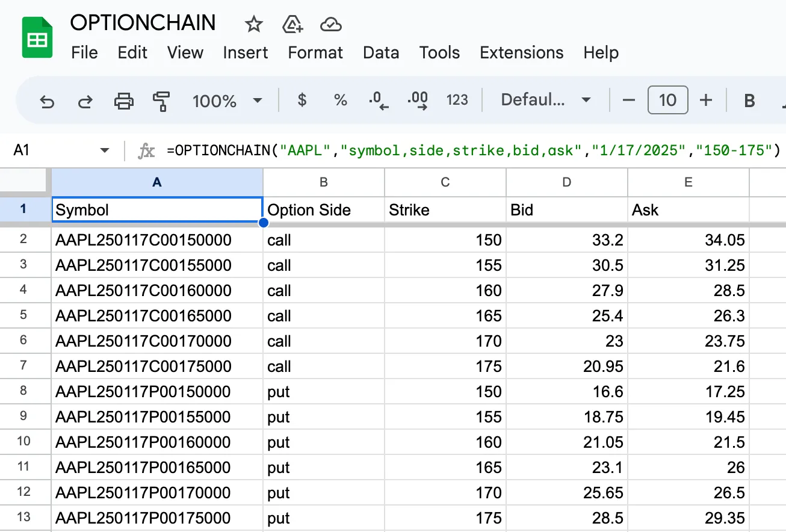Select column D header
Image resolution: width=786 pixels, height=532 pixels.
point(567,182)
